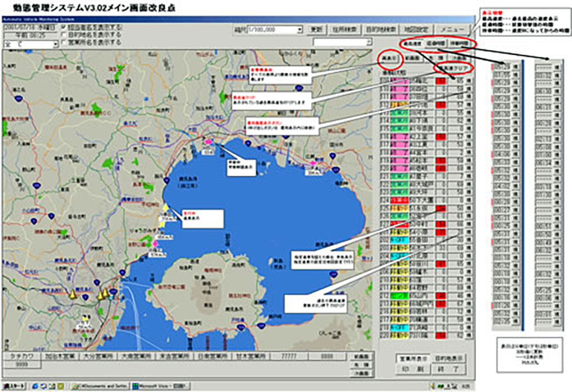The height and width of the screenshot is (392, 572).
Task: Select the 9999 tab
Action: [22, 365]
